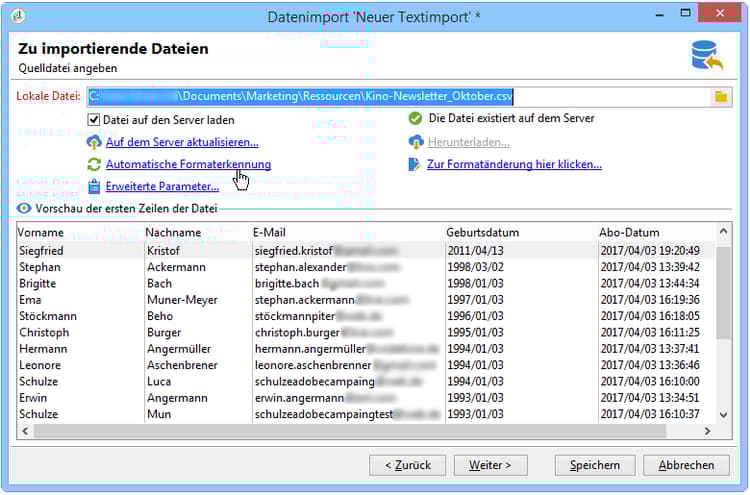Click the database import icon at top right
750x495 pixels.
coord(706,55)
